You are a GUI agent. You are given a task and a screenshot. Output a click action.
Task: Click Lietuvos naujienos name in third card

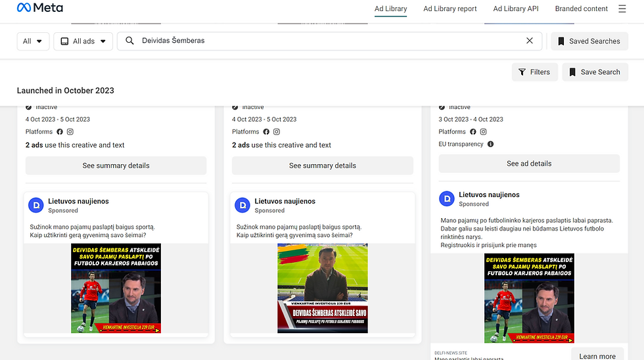click(489, 194)
